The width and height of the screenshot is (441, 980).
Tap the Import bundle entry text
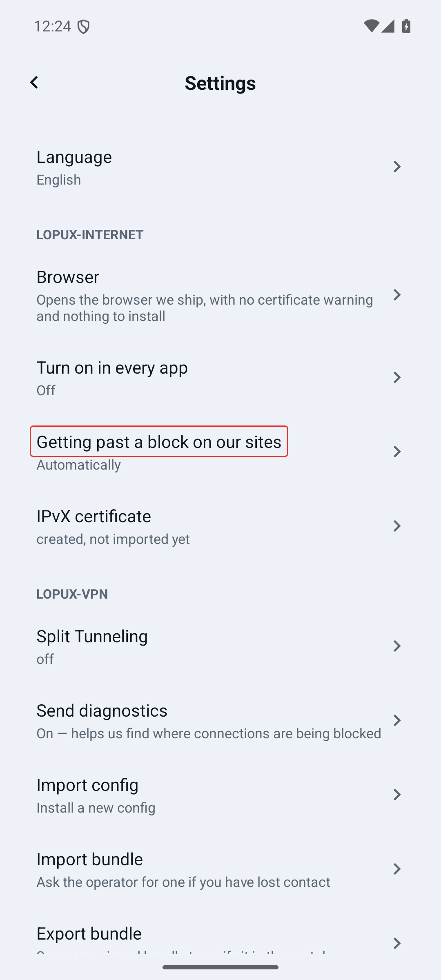(x=89, y=859)
